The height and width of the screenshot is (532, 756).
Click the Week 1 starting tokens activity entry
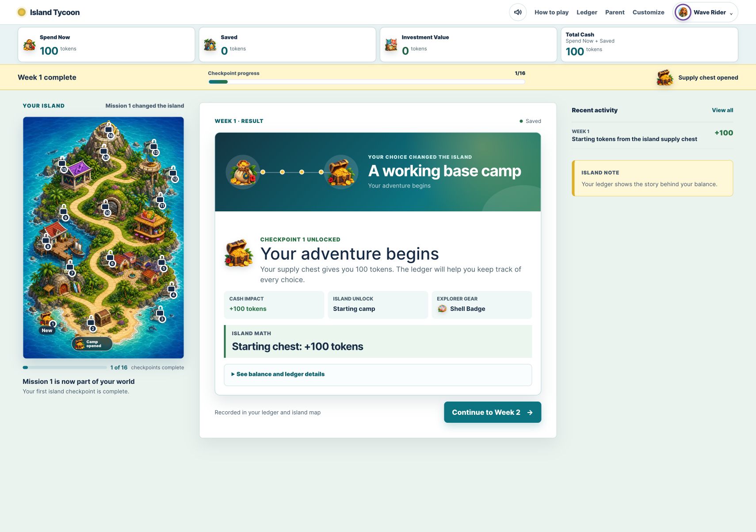[x=652, y=135]
